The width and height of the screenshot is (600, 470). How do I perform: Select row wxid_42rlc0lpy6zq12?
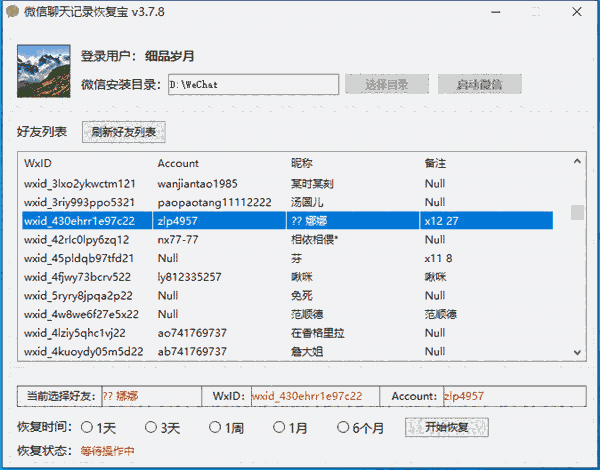coord(287,240)
